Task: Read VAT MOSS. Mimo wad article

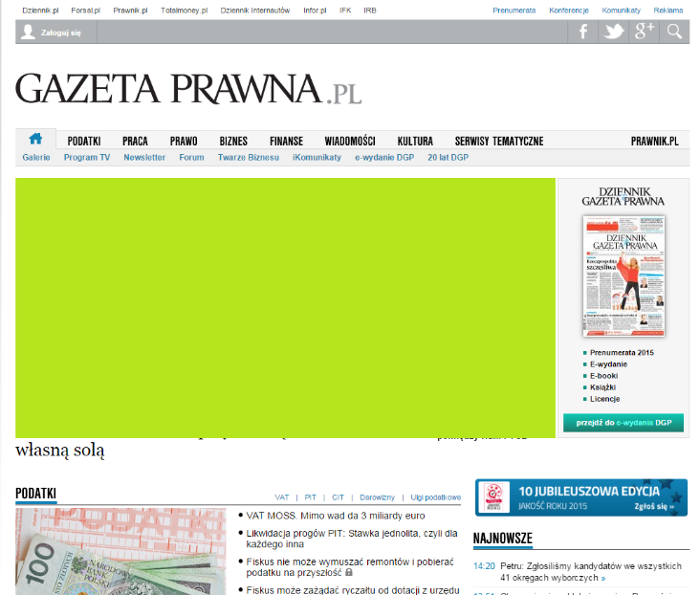Action: click(336, 516)
